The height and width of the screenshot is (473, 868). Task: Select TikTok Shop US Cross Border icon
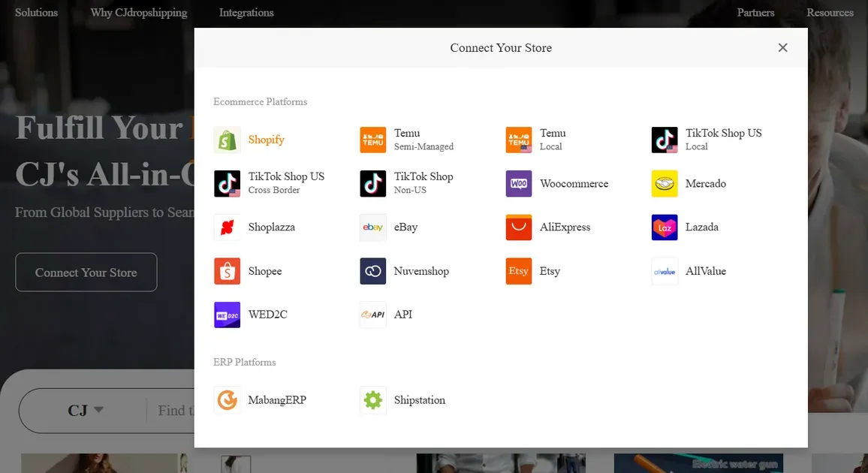click(x=227, y=184)
